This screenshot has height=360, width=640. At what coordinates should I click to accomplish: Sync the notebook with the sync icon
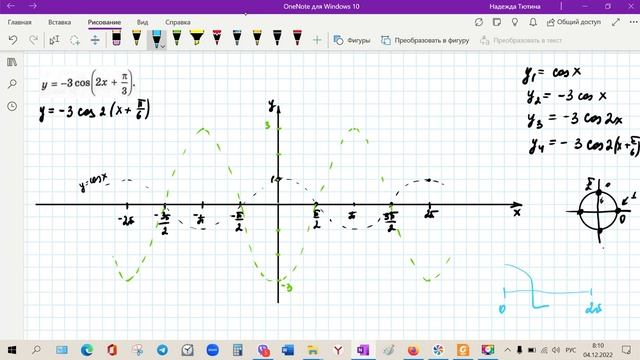479,22
